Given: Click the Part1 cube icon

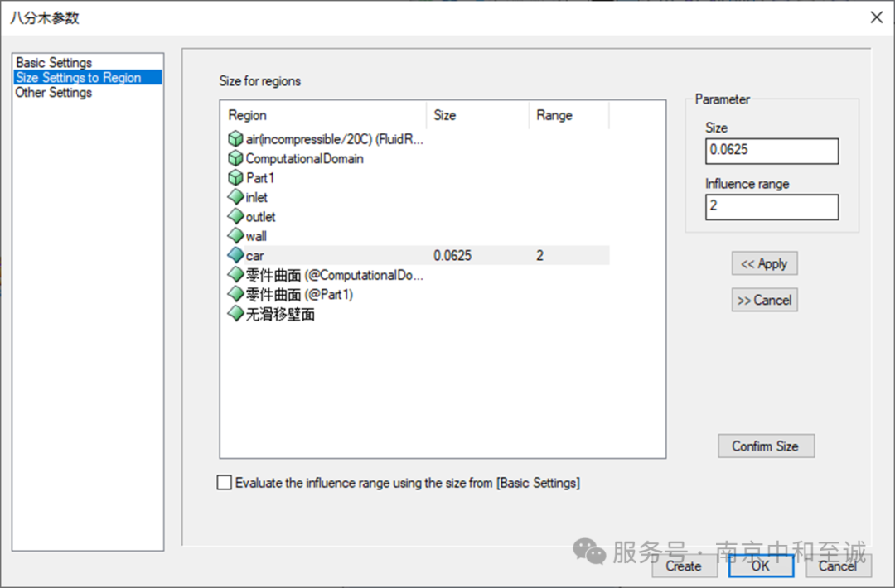Looking at the screenshot, I should (x=235, y=177).
